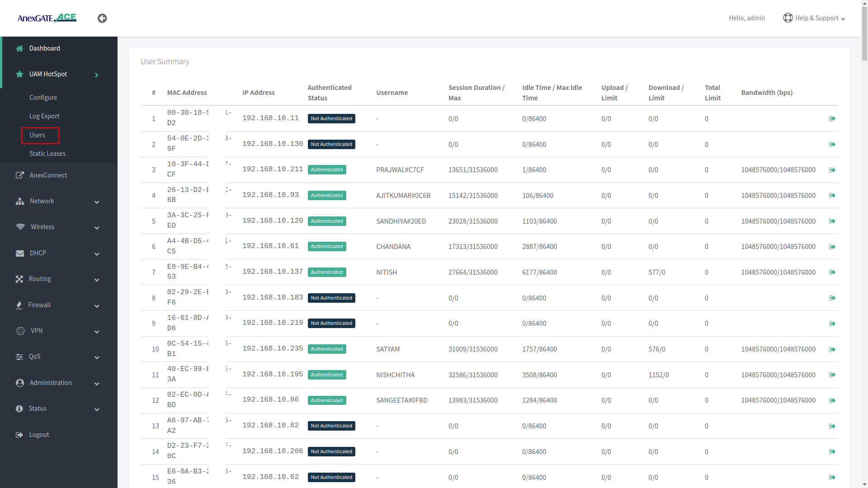Click logout icon for PRAJWAL#C7CF row

pos(832,170)
